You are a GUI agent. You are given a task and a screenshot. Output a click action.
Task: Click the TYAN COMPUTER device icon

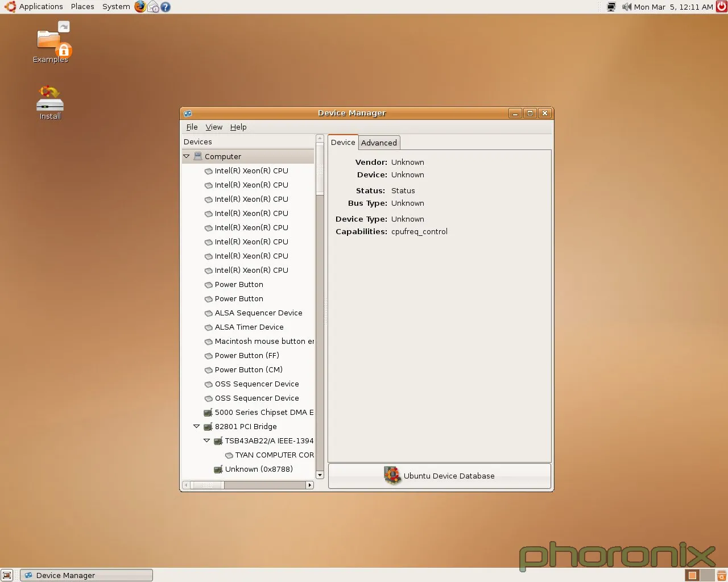click(x=229, y=455)
